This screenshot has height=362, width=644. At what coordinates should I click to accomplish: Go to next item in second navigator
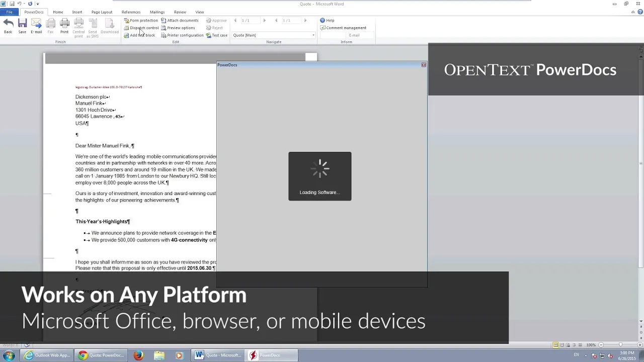point(305,21)
